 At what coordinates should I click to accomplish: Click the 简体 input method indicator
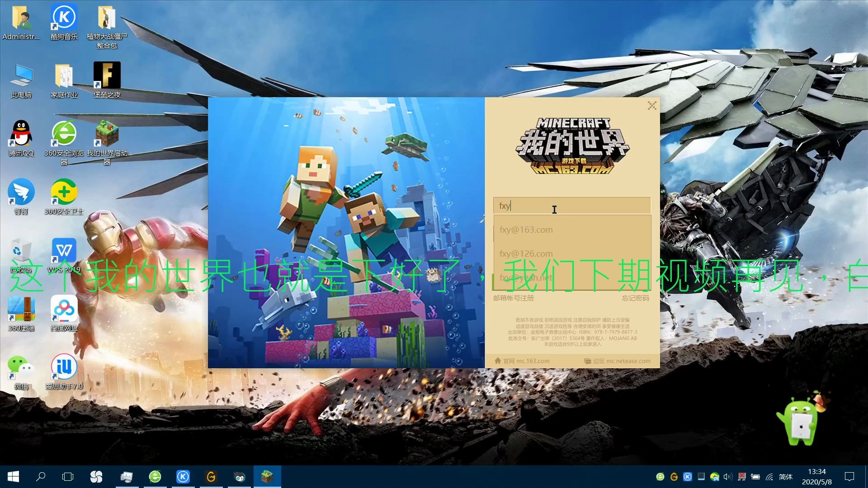tap(786, 477)
